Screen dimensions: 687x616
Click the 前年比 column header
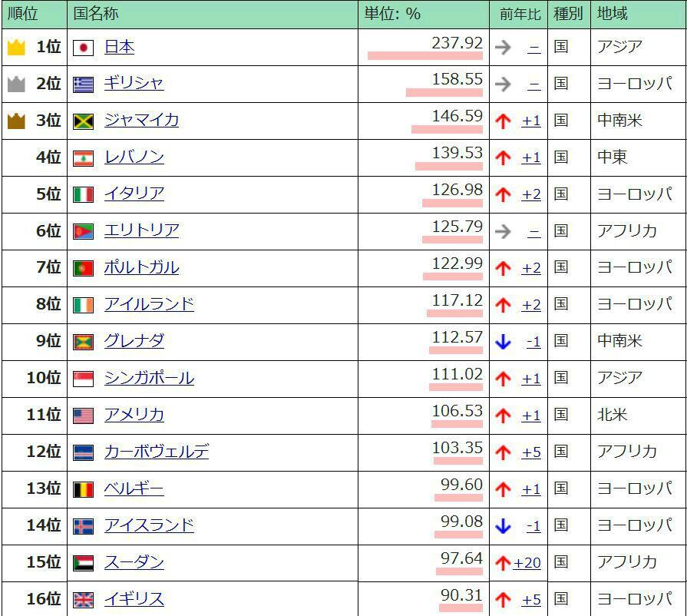point(518,15)
